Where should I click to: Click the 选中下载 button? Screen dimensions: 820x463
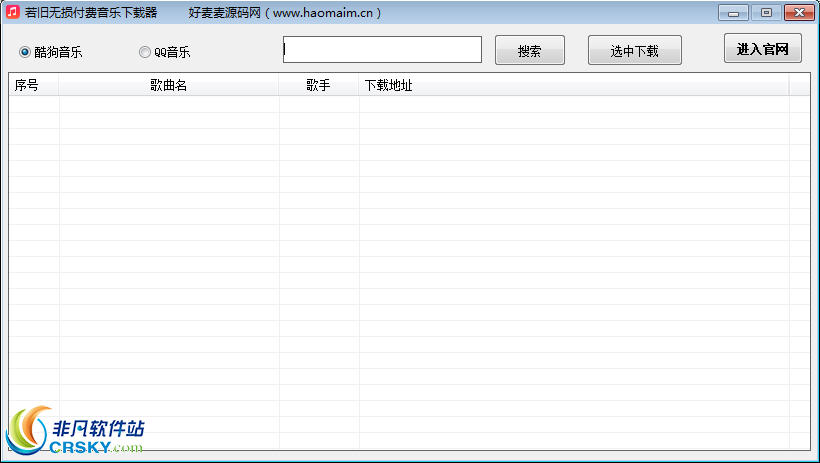[635, 50]
